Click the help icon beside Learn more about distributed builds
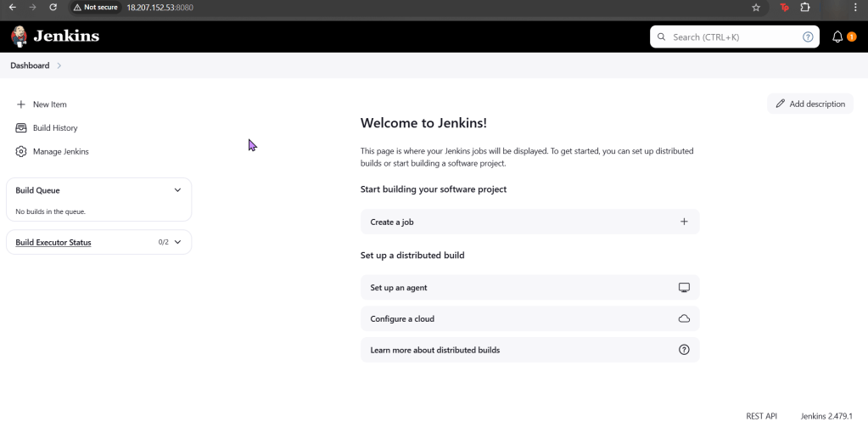This screenshot has width=868, height=433. point(684,350)
